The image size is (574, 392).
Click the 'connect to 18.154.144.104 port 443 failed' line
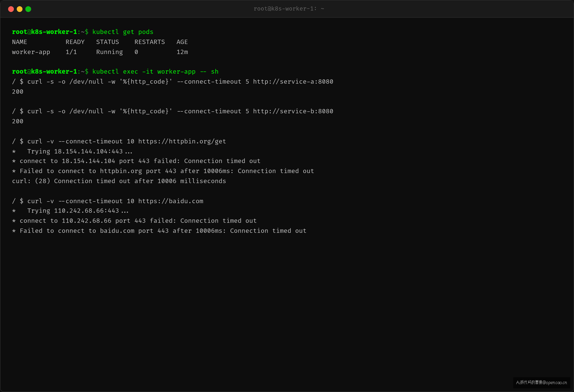click(x=136, y=161)
